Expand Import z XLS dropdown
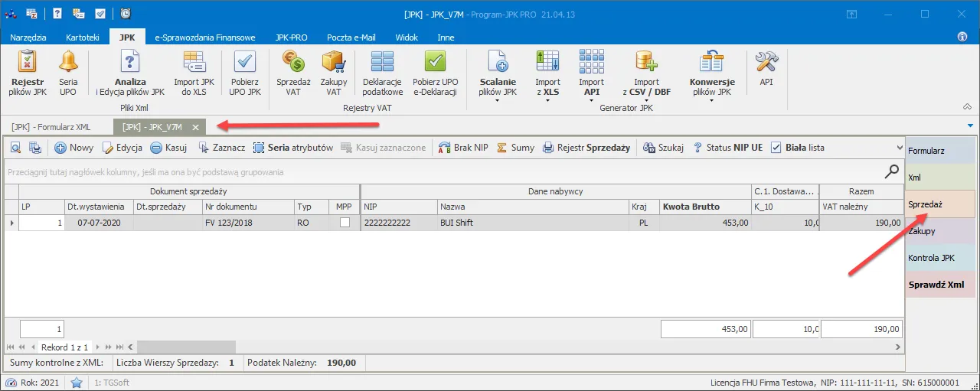Viewport: 980px width, 391px height. (547, 100)
